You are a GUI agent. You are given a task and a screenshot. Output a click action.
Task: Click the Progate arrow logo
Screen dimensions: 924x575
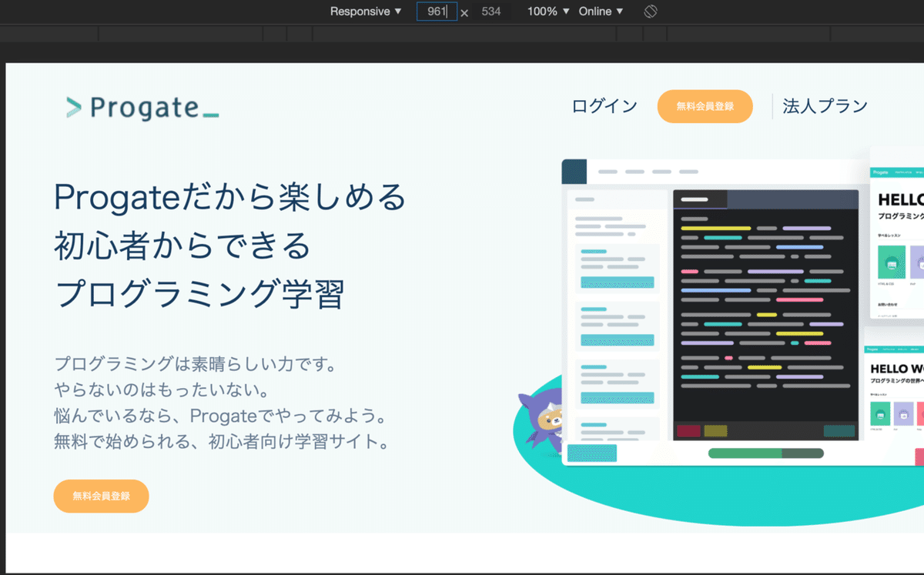tap(73, 107)
